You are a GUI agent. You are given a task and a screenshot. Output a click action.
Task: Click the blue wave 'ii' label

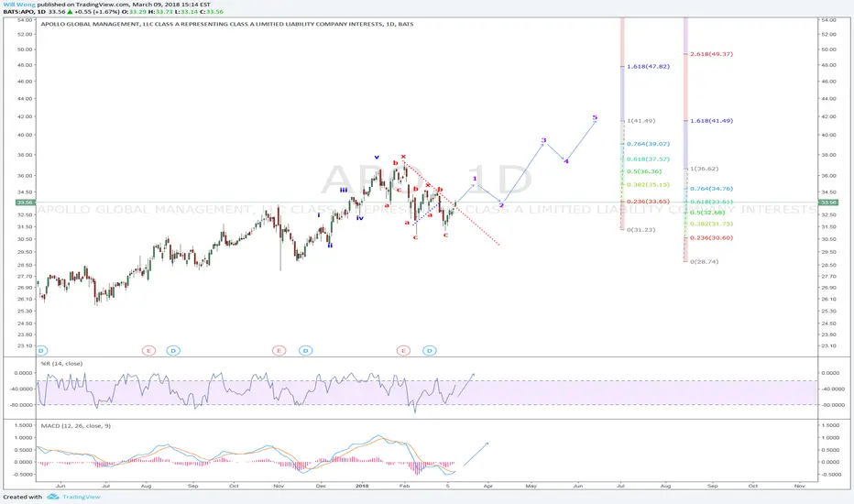point(330,246)
